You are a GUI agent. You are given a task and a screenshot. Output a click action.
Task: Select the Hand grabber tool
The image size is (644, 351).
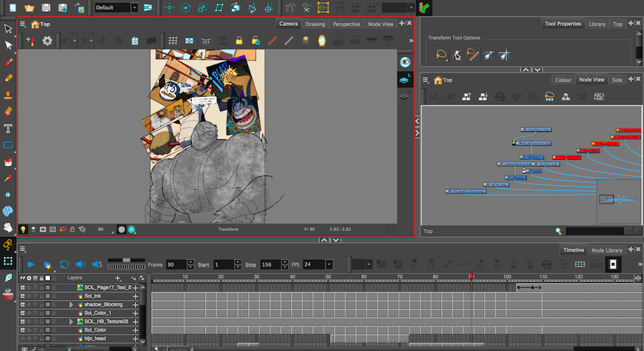pyautogui.click(x=8, y=227)
